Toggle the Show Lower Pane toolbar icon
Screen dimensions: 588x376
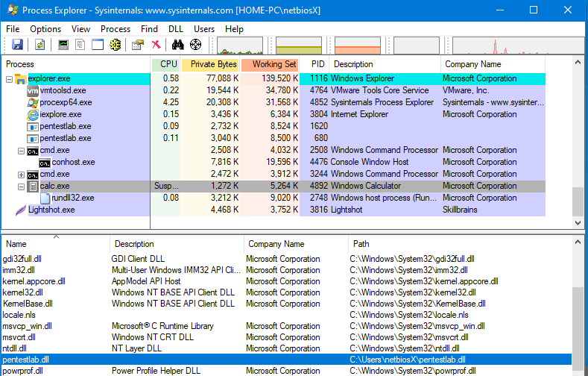(97, 45)
